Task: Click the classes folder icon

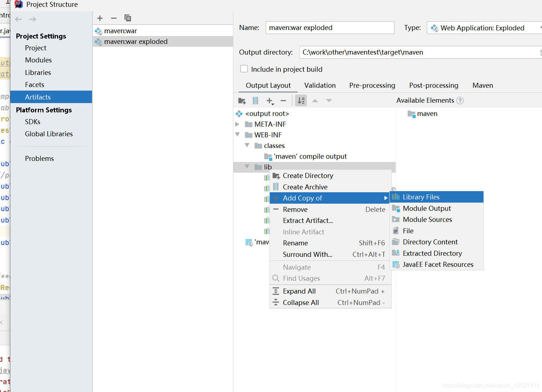Action: coord(258,146)
